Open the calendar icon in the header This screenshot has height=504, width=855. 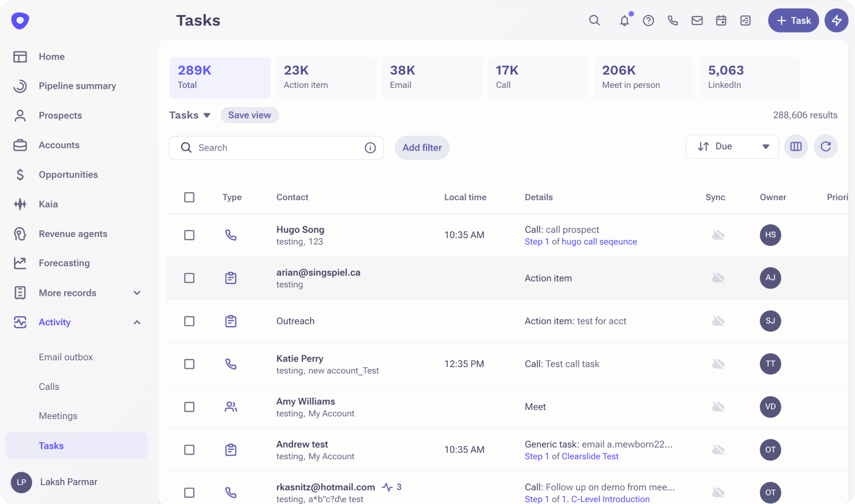(x=721, y=21)
